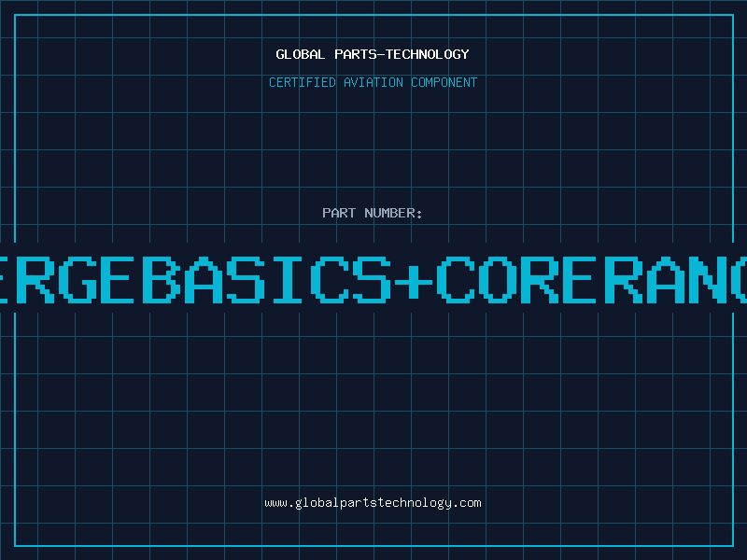Click the PART NUMBER: label
This screenshot has height=560, width=747.
[x=373, y=213]
